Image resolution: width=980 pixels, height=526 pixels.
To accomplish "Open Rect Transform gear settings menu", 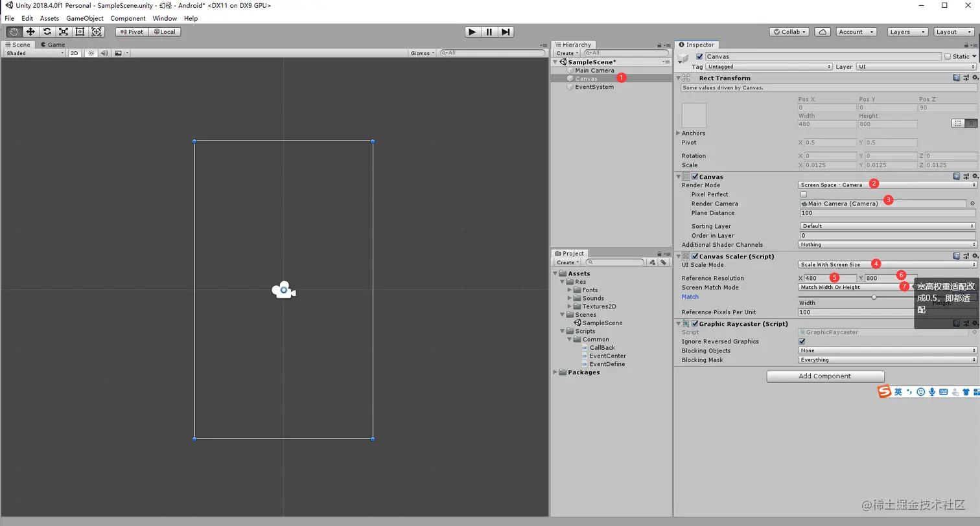I will click(975, 78).
